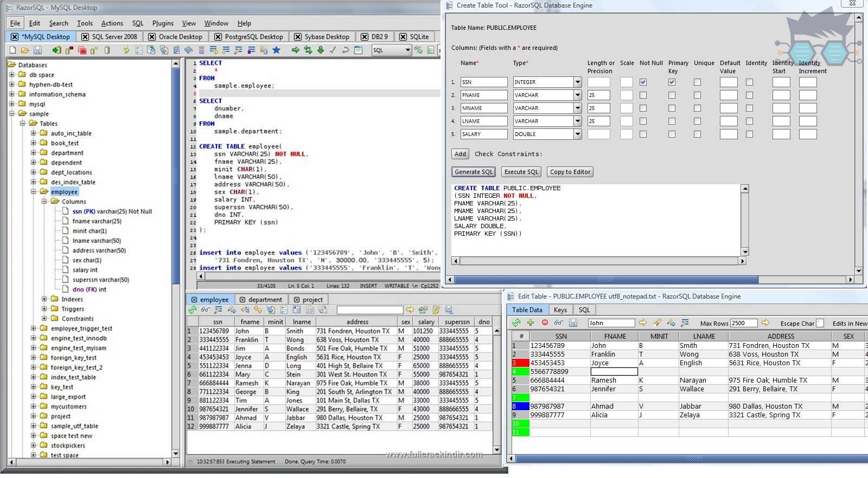Viewport: 868px width, 478px height.
Task: Click yellow arrow next to Max Rows field
Action: (x=765, y=322)
